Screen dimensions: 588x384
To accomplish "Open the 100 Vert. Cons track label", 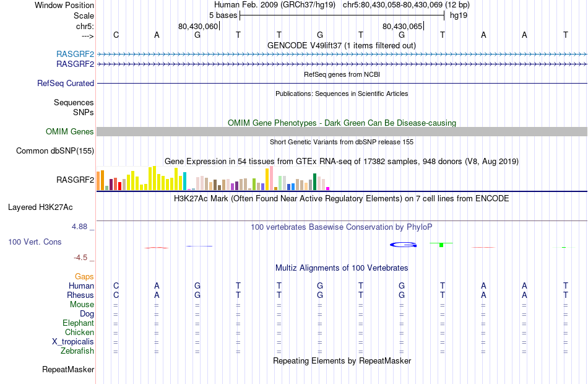I will point(35,242).
